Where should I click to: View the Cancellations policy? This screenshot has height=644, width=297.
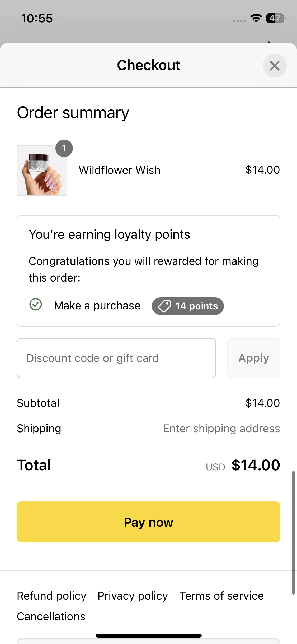(51, 616)
